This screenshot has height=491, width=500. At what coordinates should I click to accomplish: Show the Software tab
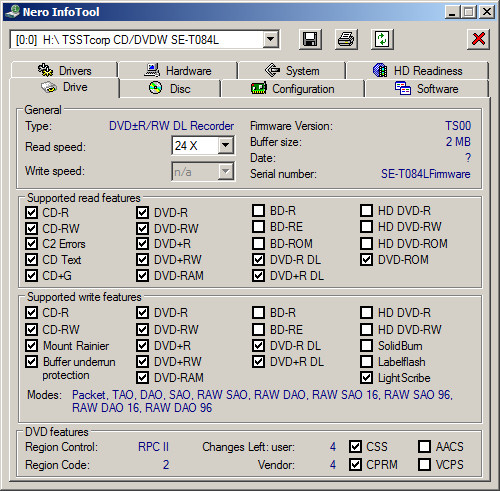tap(427, 89)
